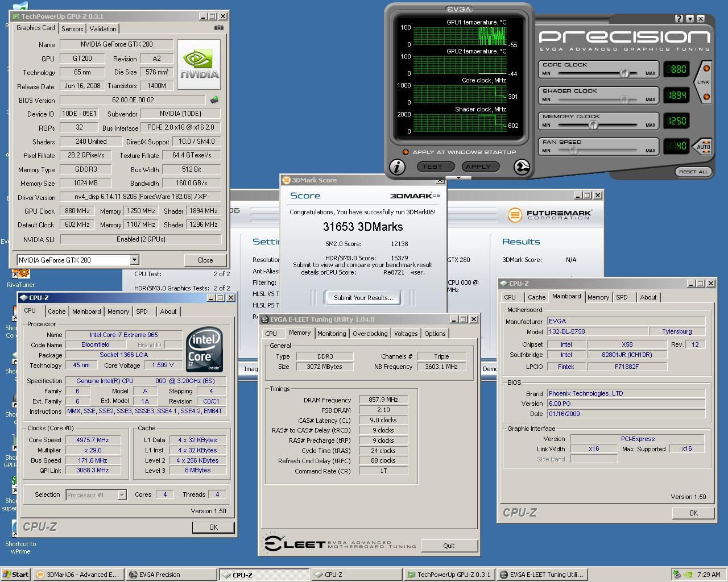Open the EVGA Precision info button
Image resolution: width=728 pixels, height=582 pixels.
(397, 167)
